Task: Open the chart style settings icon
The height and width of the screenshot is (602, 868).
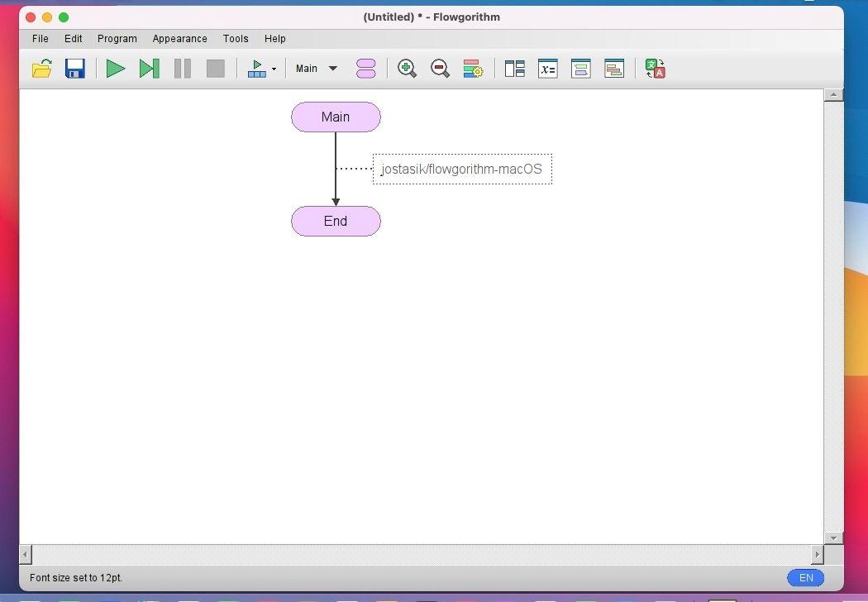Action: tap(473, 69)
